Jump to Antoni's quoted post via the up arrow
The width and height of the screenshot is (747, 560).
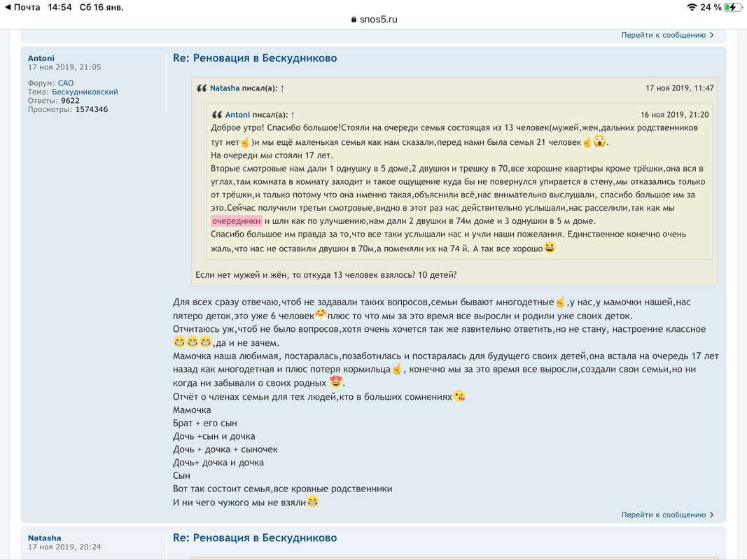[x=293, y=115]
